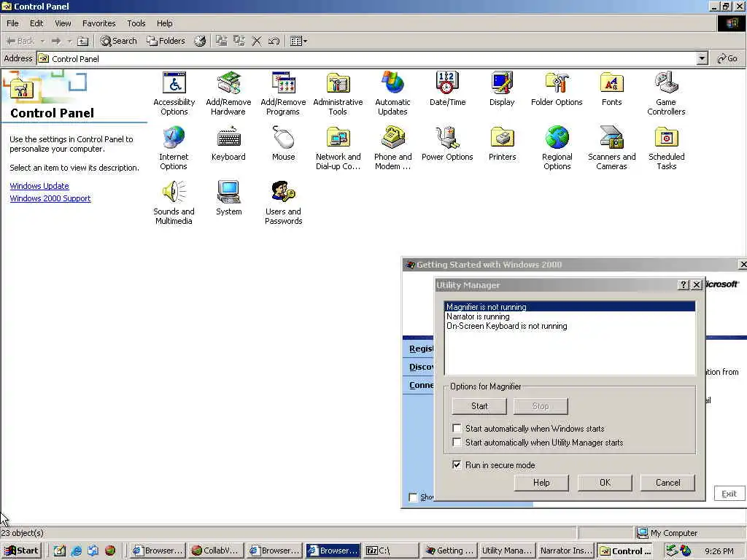Click Go button beside address bar

727,58
